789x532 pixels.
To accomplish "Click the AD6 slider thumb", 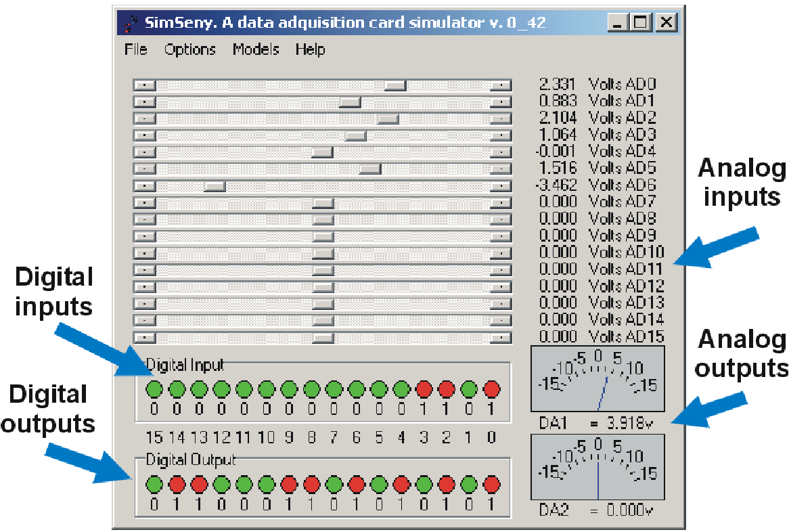I will tap(215, 186).
